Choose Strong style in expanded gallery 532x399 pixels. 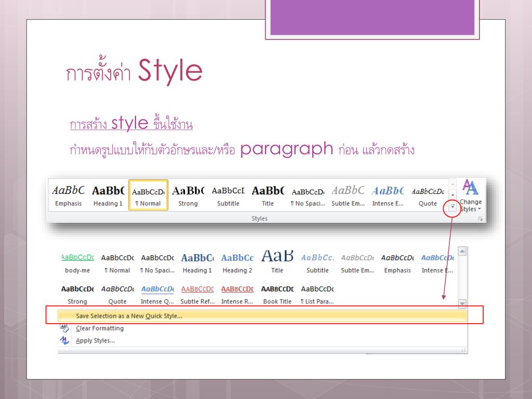click(77, 295)
